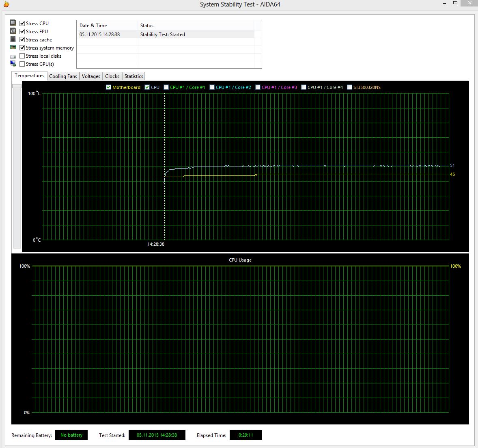Uncheck the Stress CPU checkbox

(22, 23)
